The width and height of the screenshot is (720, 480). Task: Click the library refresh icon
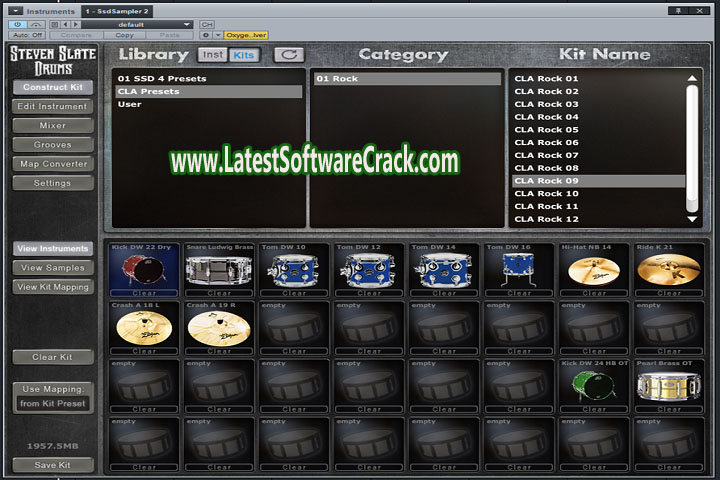[289, 55]
